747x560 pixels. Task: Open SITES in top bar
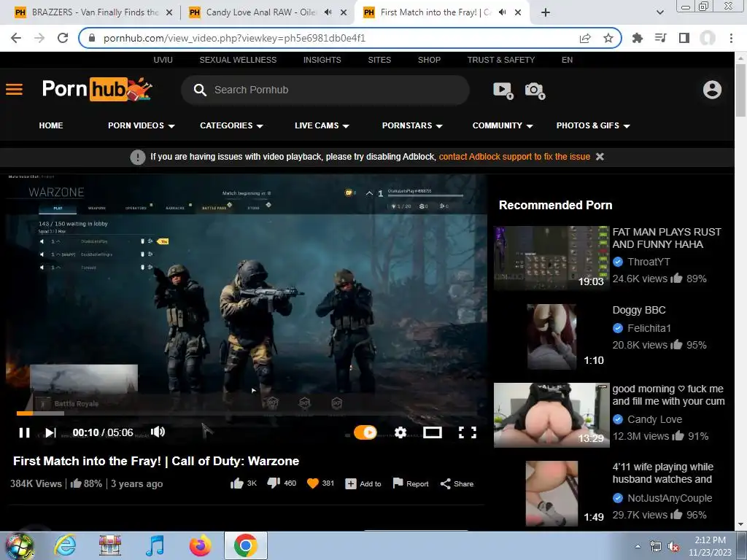click(x=379, y=60)
